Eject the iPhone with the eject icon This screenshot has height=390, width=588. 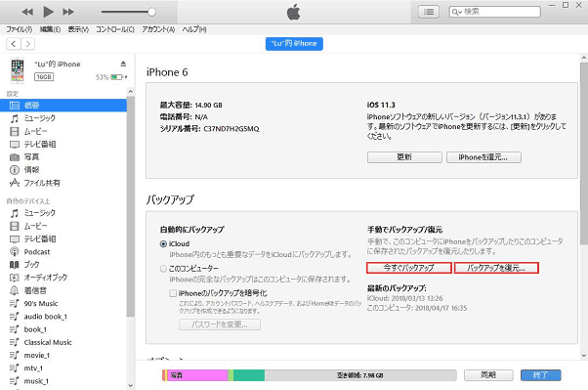[x=123, y=64]
